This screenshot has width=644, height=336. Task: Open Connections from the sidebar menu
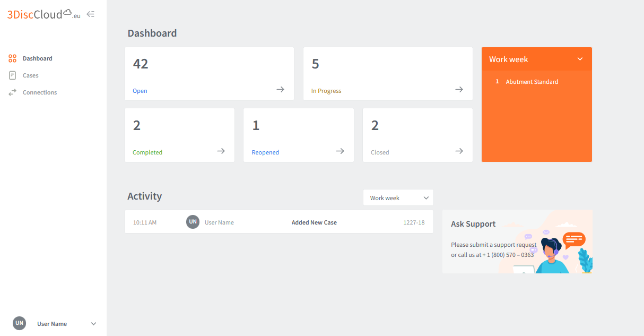click(40, 92)
